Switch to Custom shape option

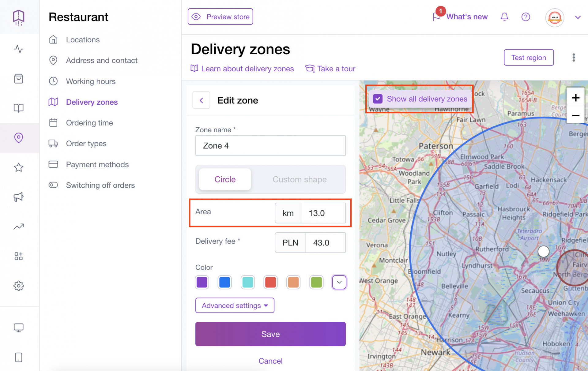pyautogui.click(x=299, y=179)
